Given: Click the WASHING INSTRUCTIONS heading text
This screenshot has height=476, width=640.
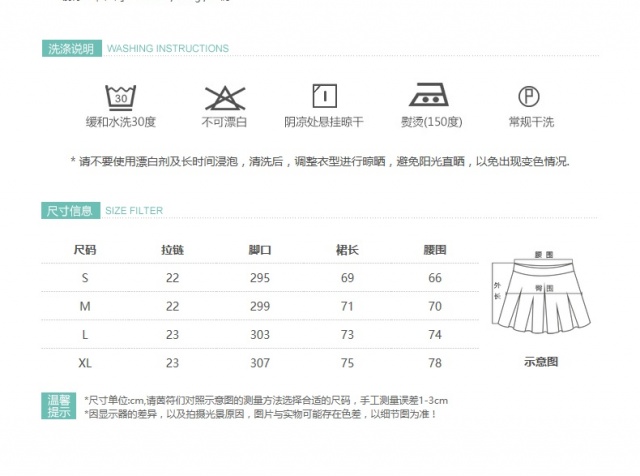Looking at the screenshot, I should tap(167, 48).
